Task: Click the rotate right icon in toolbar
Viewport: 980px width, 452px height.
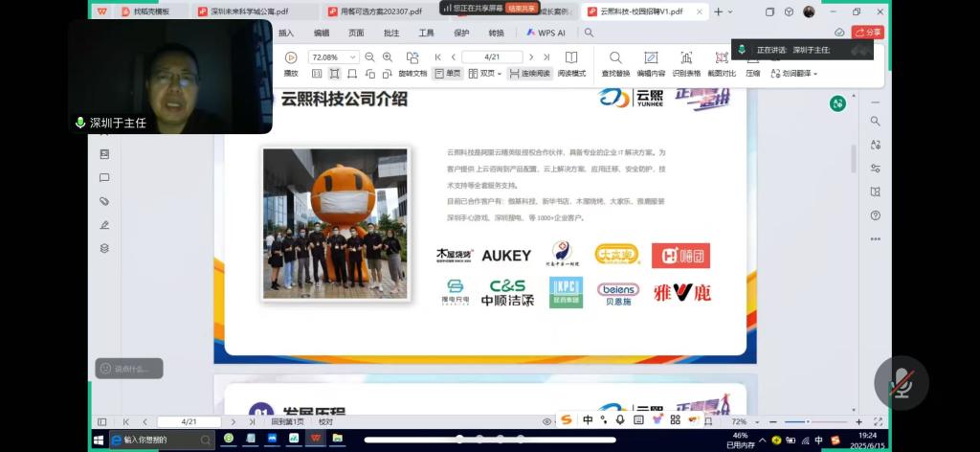Action: (x=388, y=73)
